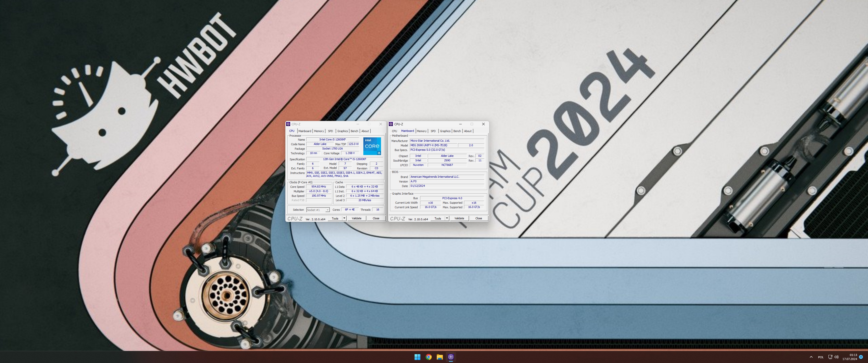Click the Name field 'Intel Core i5 12600KF'
Screen dimensions: 868x363
click(x=333, y=139)
